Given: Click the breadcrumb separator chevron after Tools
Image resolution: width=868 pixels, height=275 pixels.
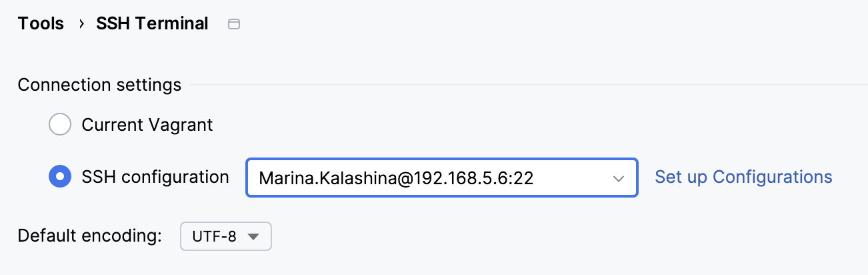Looking at the screenshot, I should click(81, 25).
